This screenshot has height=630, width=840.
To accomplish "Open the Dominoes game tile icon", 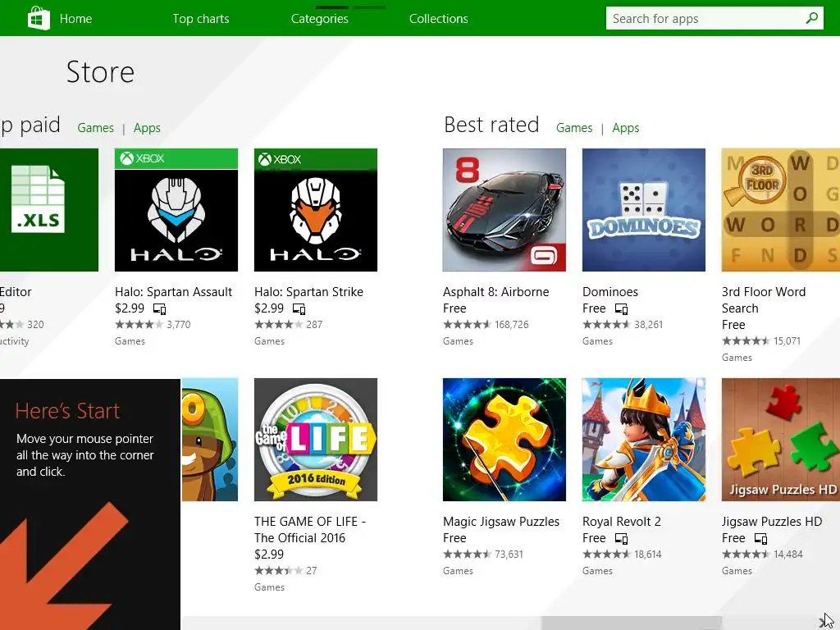I will tap(643, 210).
